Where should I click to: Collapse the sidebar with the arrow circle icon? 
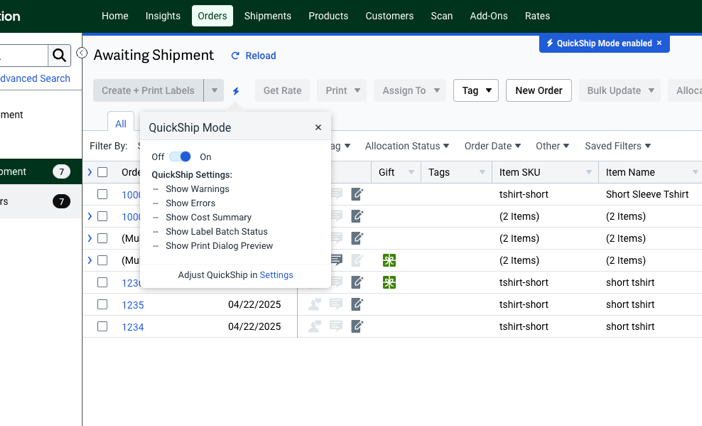click(82, 53)
